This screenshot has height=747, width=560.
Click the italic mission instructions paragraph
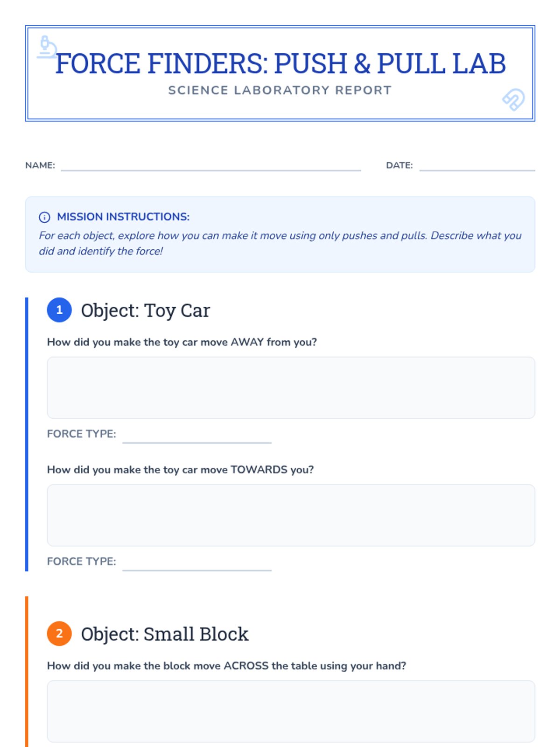tap(280, 243)
